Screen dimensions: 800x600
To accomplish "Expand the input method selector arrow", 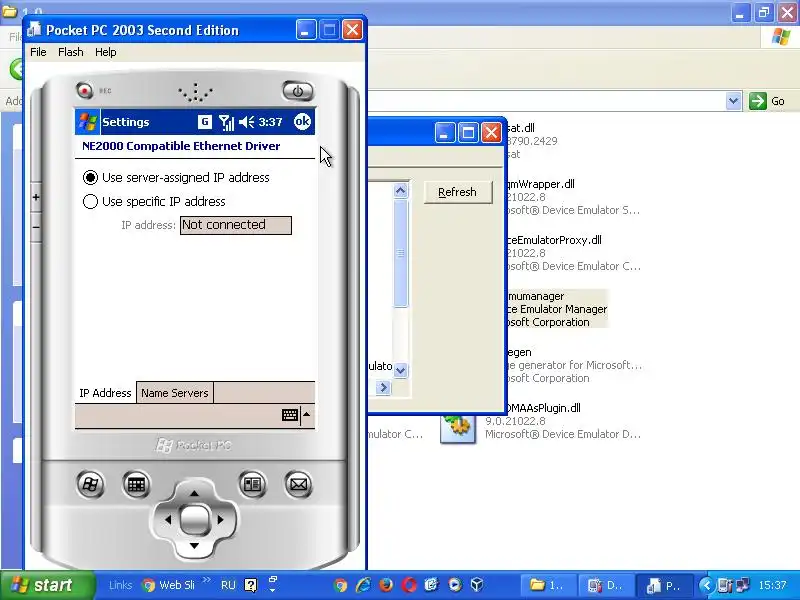I will click(307, 415).
